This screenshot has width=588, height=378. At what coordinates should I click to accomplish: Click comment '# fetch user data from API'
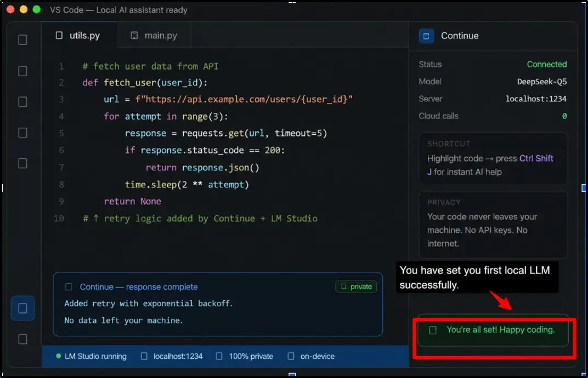coord(150,66)
